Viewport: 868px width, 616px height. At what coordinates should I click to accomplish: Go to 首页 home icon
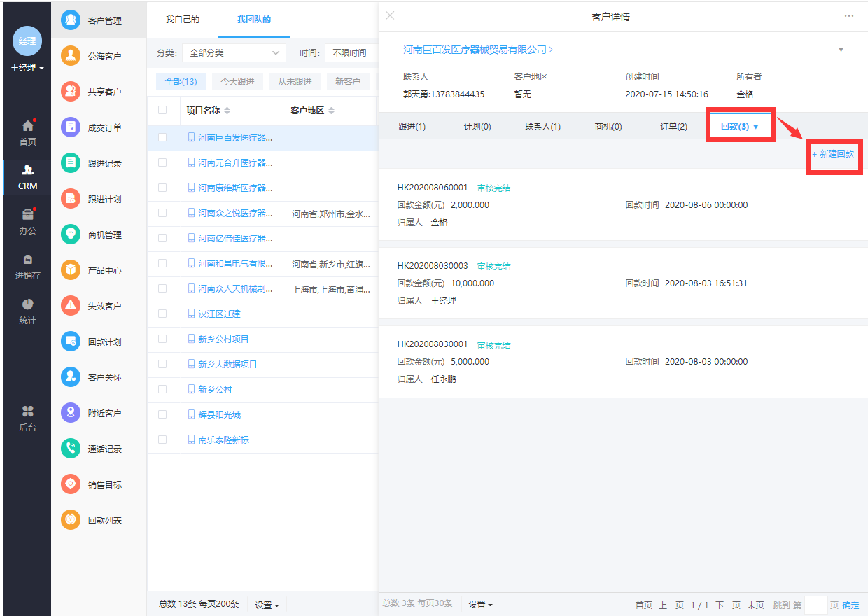27,126
